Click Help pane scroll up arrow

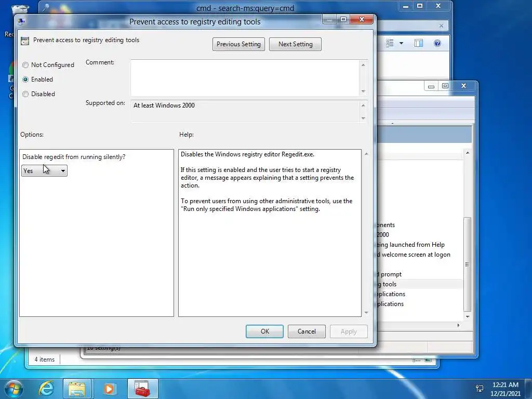[x=366, y=154]
